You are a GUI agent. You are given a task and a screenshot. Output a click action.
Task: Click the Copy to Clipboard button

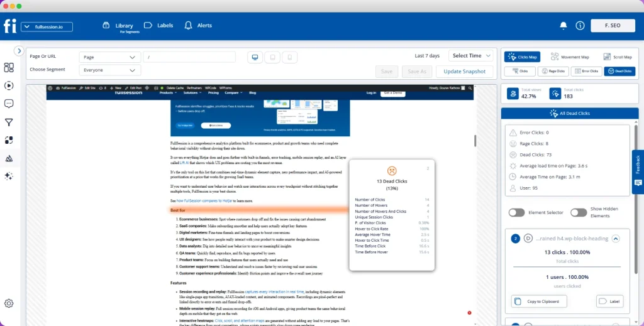[539, 302]
